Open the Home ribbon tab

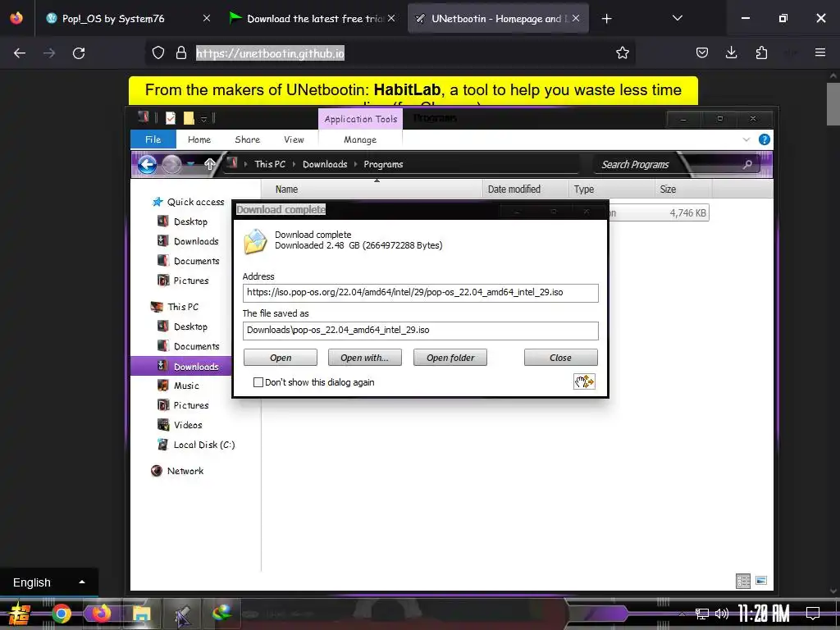pos(199,139)
